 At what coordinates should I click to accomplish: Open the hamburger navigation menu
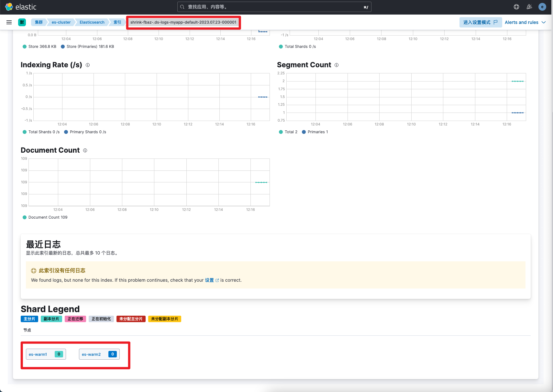pos(9,22)
